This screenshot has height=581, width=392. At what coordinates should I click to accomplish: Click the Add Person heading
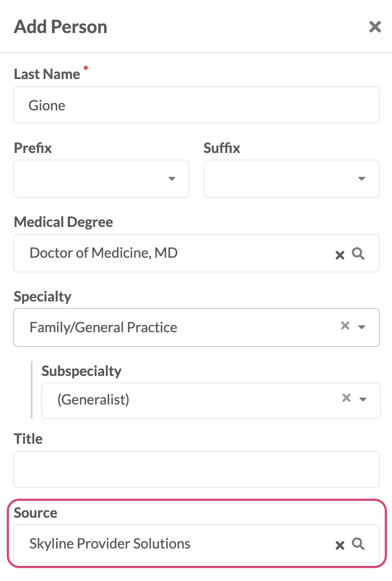click(x=60, y=27)
